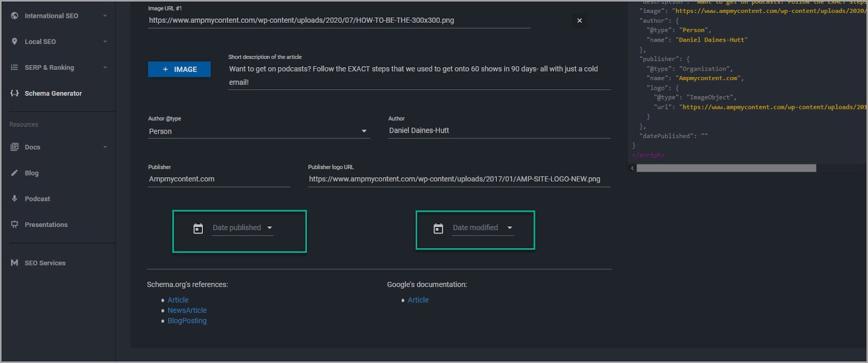Viewport: 868px width, 363px height.
Task: Click the Date published calendar icon
Action: [198, 229]
